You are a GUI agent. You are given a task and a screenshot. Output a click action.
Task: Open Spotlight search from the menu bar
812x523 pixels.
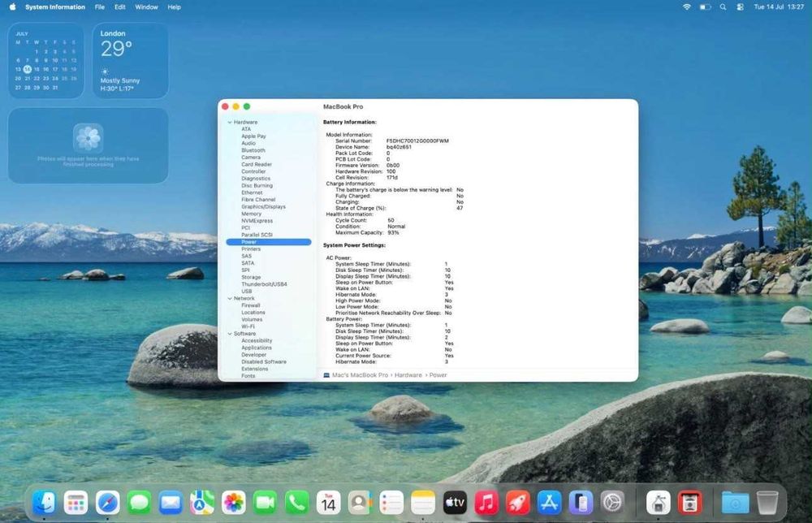723,6
